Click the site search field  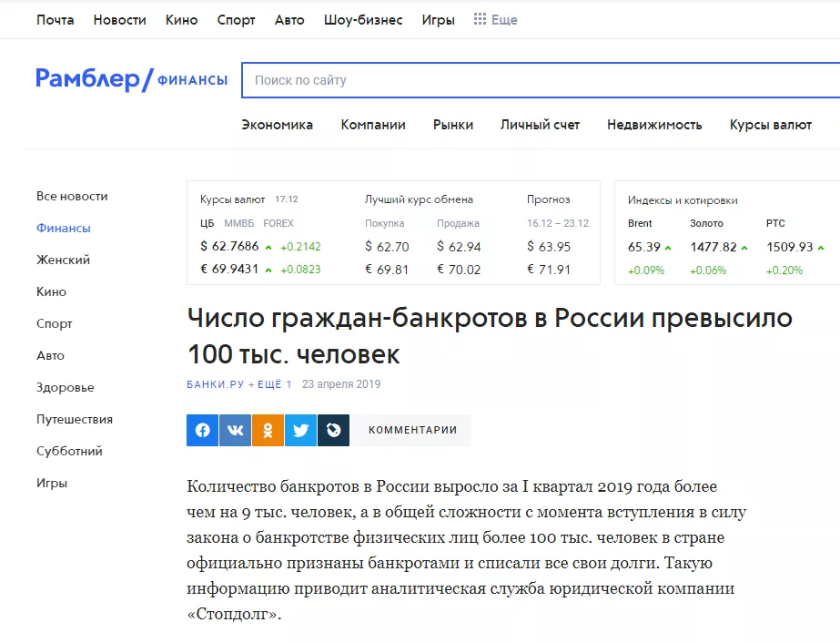click(541, 80)
